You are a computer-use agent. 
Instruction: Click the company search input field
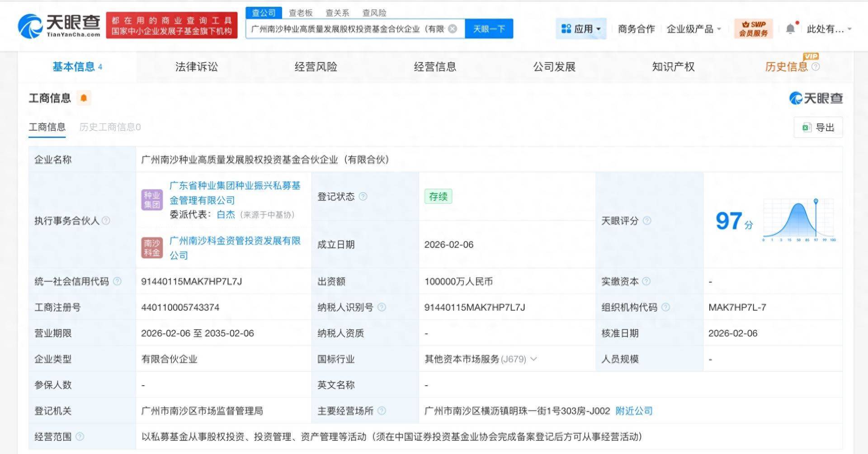(x=347, y=29)
